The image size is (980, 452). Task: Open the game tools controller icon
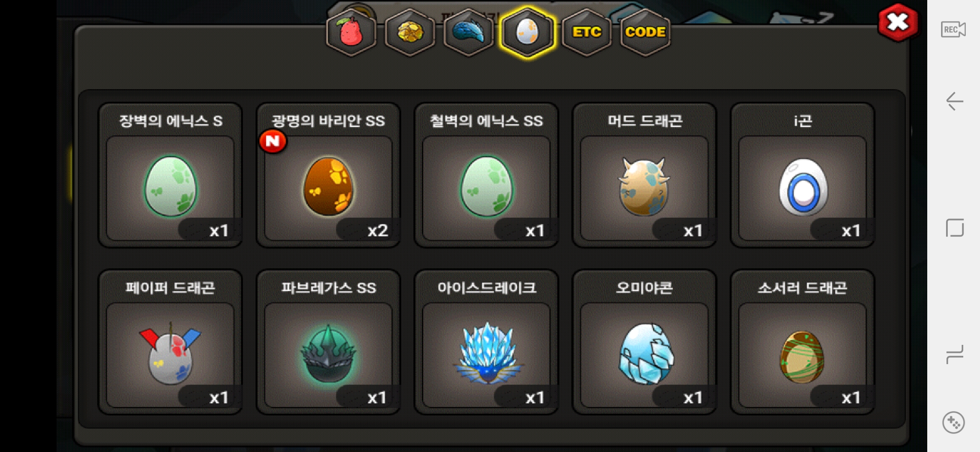pos(954,423)
